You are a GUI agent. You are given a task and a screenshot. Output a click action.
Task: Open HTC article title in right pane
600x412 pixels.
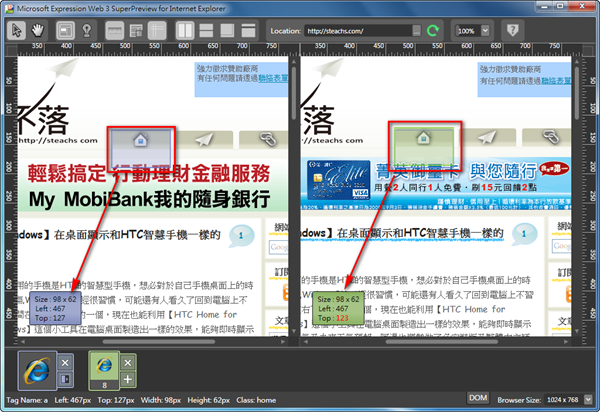click(402, 233)
